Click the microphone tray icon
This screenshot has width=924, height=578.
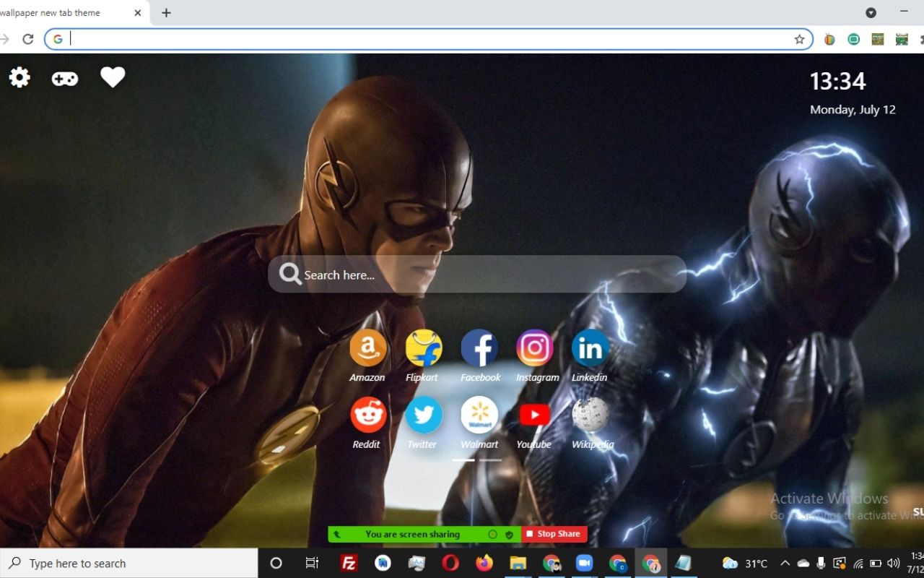821,563
